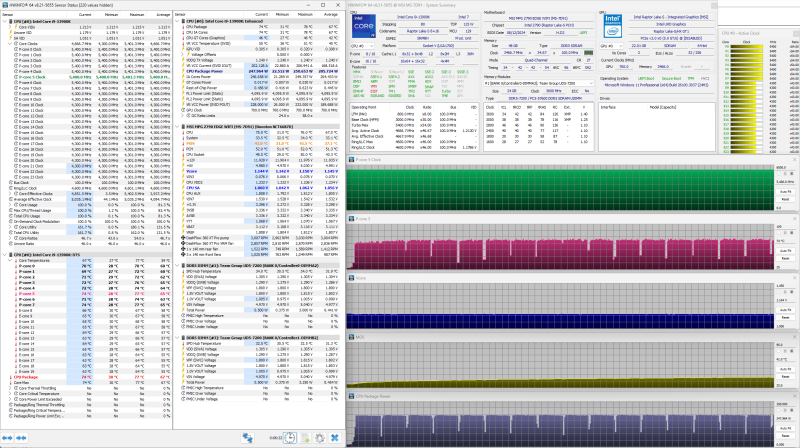Click the memory clock indicator chip icon
This screenshot has height=448, width=800.
tap(588, 53)
